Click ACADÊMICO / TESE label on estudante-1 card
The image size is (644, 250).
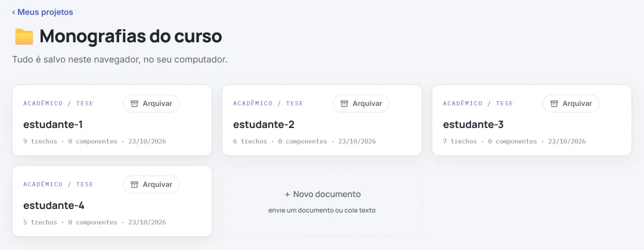pos(58,104)
